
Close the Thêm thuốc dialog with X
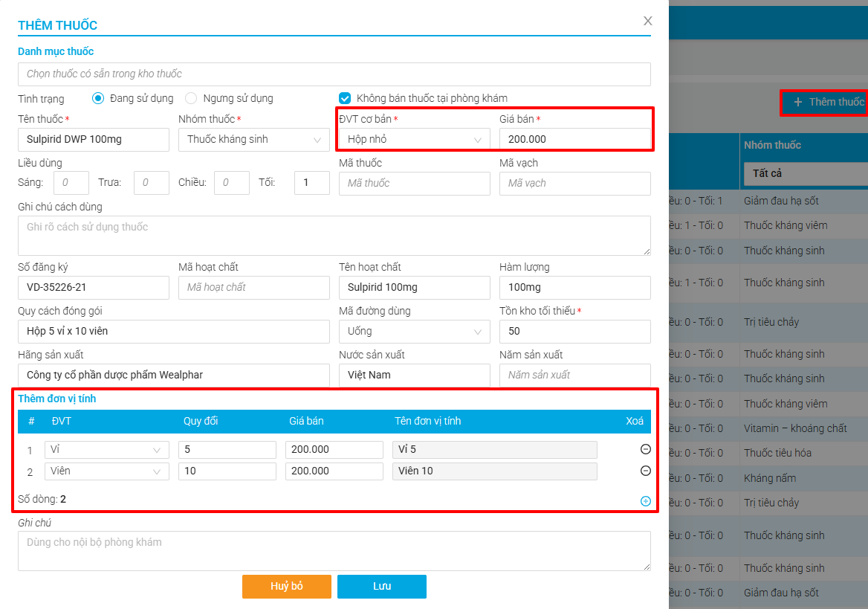648,21
